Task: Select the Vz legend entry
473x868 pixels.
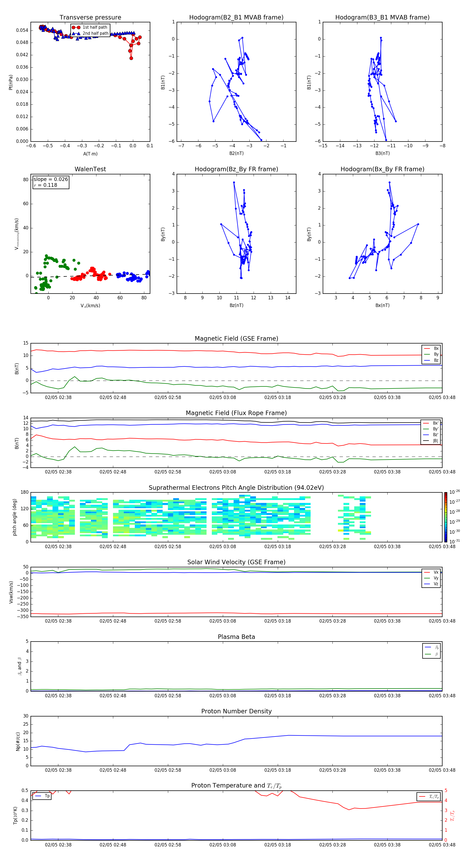Action: point(431,584)
